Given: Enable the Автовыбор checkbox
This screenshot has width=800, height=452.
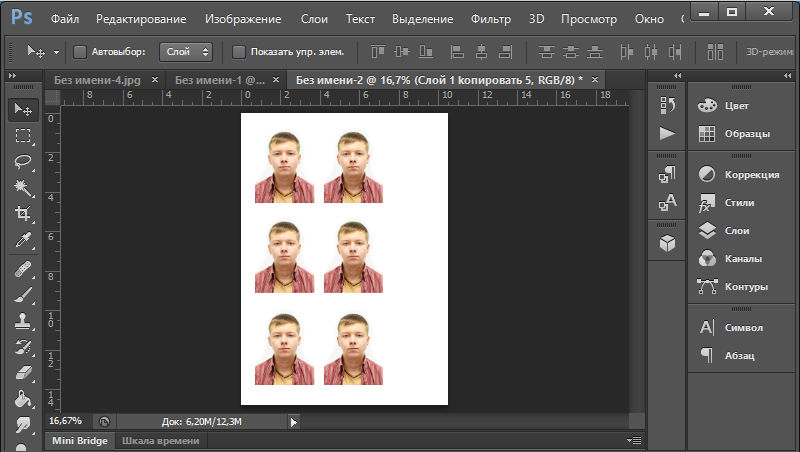Looking at the screenshot, I should pyautogui.click(x=80, y=51).
